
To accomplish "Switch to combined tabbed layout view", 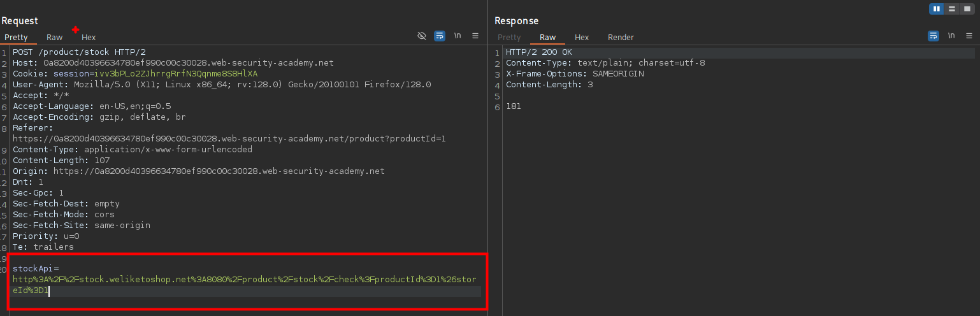I will click(x=967, y=9).
